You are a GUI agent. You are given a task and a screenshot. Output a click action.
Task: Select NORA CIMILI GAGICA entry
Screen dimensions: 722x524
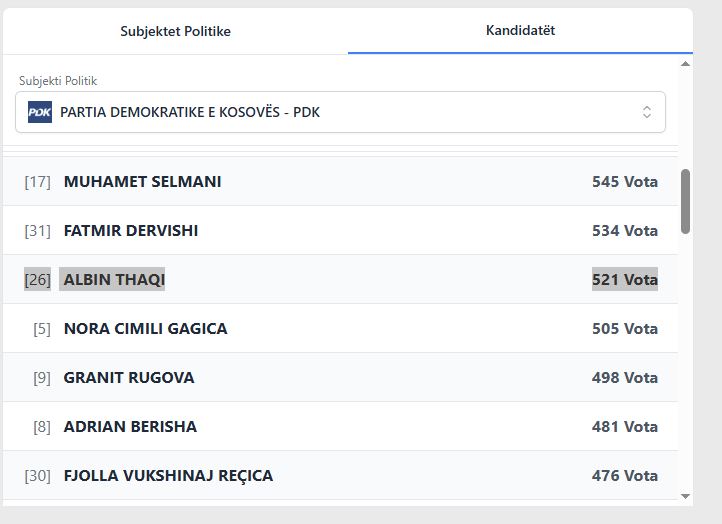(145, 329)
